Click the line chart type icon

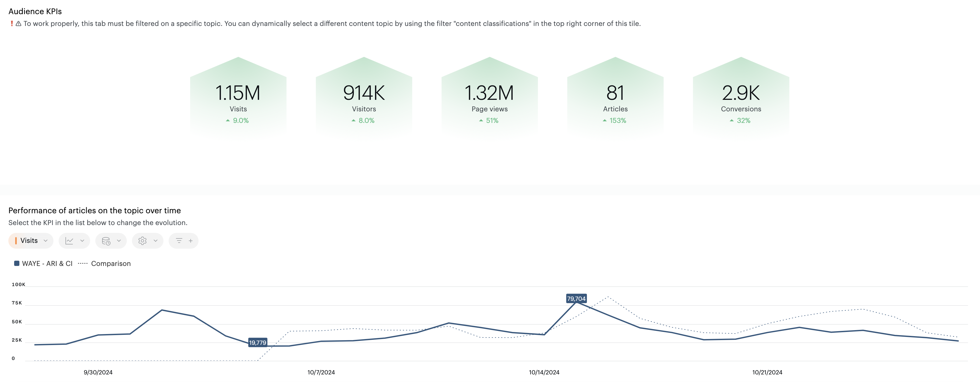click(69, 241)
